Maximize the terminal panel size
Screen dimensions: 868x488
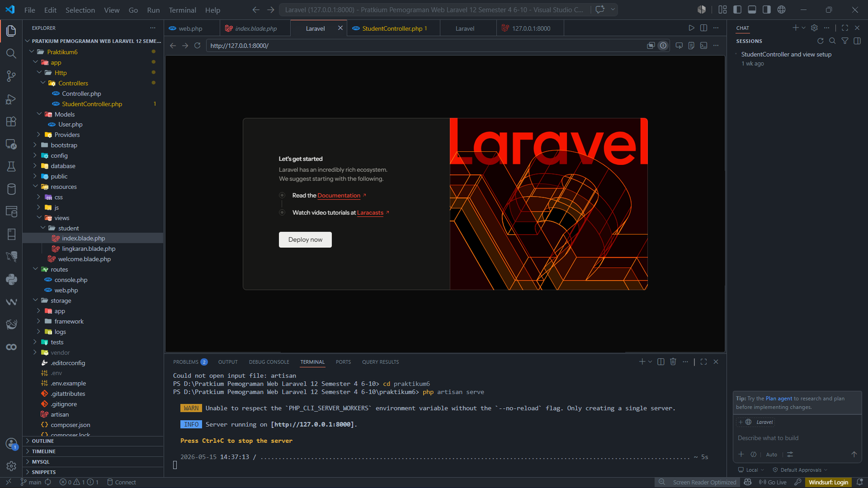[704, 362]
